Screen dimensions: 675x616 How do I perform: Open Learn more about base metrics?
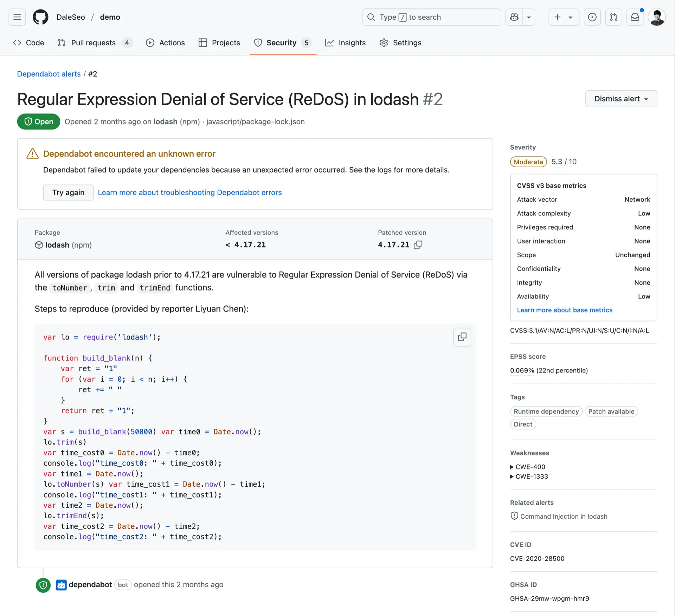(565, 310)
